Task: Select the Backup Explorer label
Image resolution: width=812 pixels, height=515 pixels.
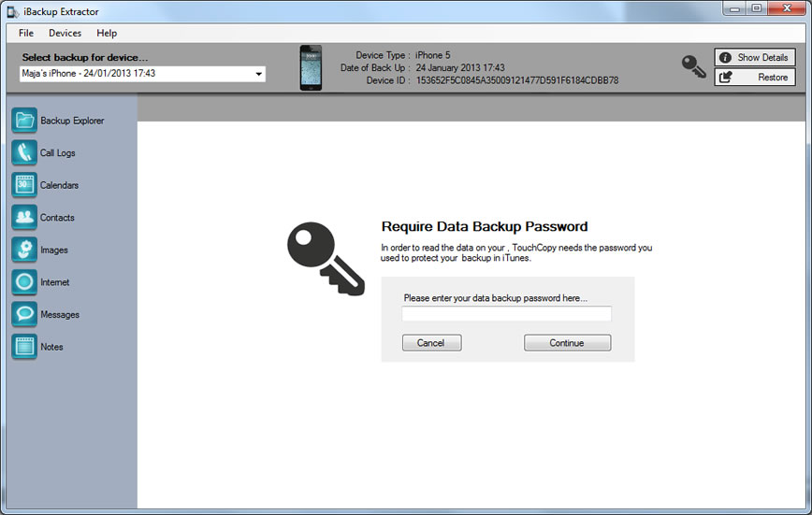Action: tap(72, 121)
